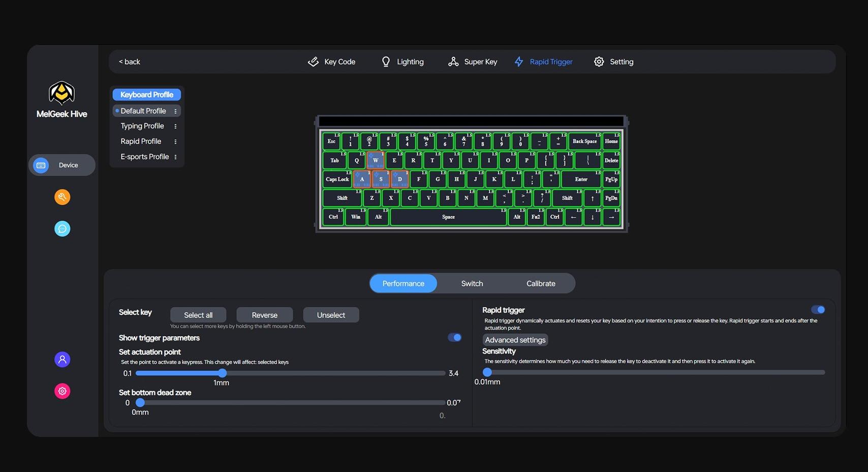The height and width of the screenshot is (472, 868).
Task: Click the Advanced settings button
Action: (x=515, y=340)
